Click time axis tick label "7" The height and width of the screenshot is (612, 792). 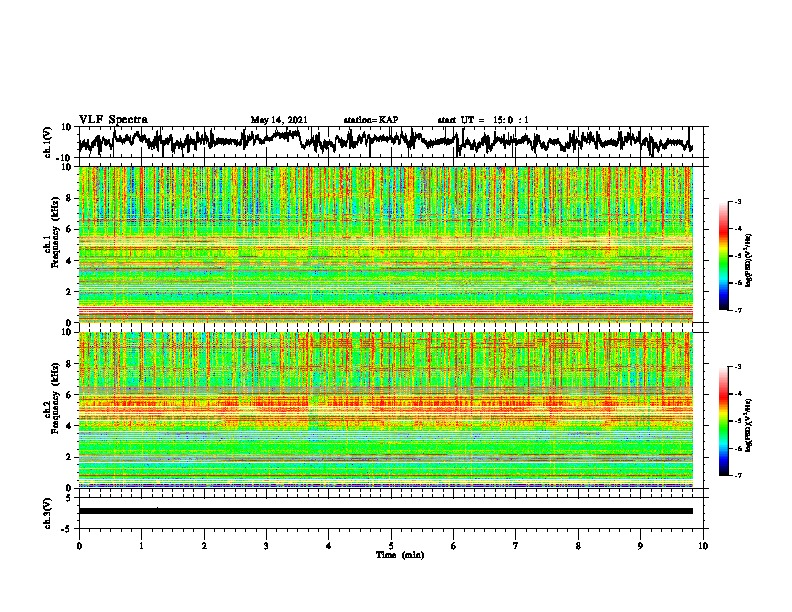tap(516, 546)
